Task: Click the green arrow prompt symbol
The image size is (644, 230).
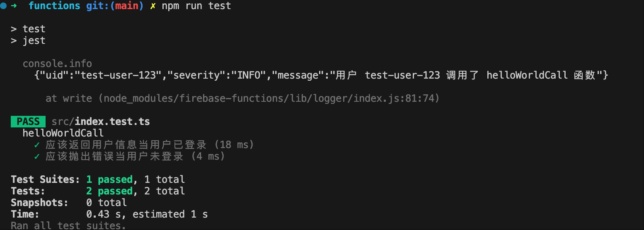Action: tap(14, 6)
